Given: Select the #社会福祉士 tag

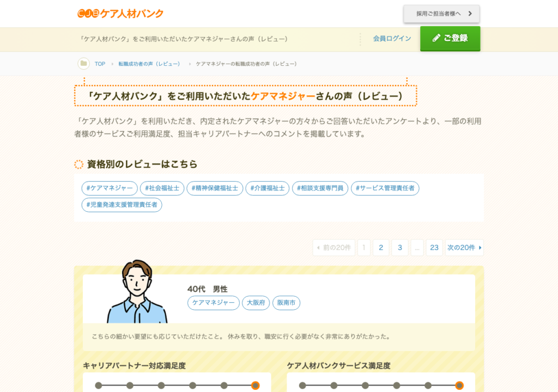Looking at the screenshot, I should point(162,188).
